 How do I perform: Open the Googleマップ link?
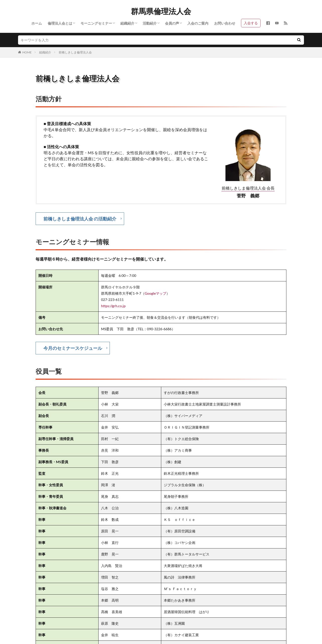point(155,293)
